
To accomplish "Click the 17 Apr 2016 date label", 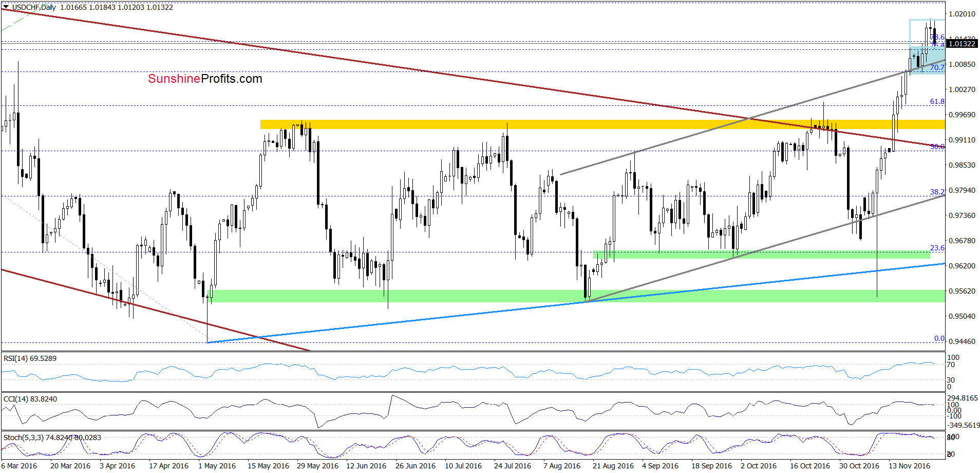I will pyautogui.click(x=169, y=466).
